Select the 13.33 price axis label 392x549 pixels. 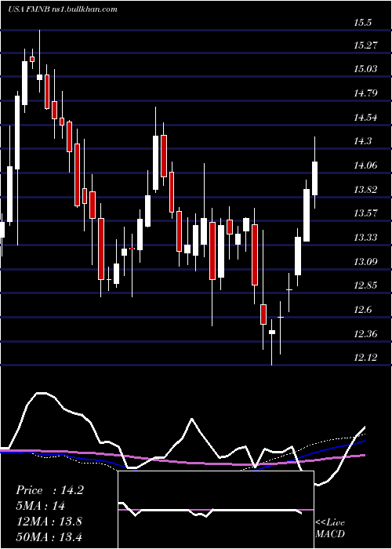tap(366, 238)
